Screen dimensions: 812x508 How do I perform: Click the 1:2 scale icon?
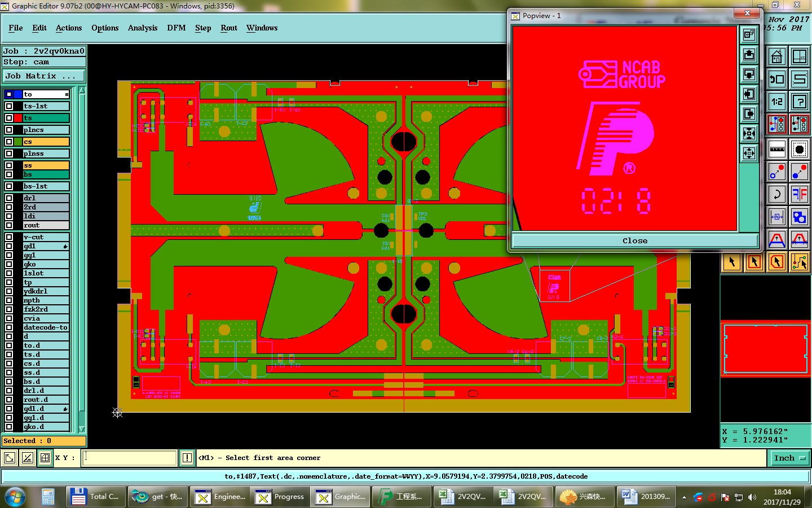[777, 102]
